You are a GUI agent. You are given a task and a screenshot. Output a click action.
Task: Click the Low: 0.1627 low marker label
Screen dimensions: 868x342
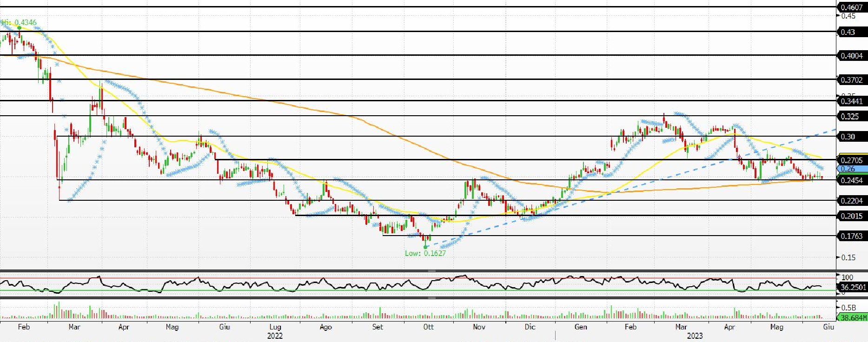425,253
